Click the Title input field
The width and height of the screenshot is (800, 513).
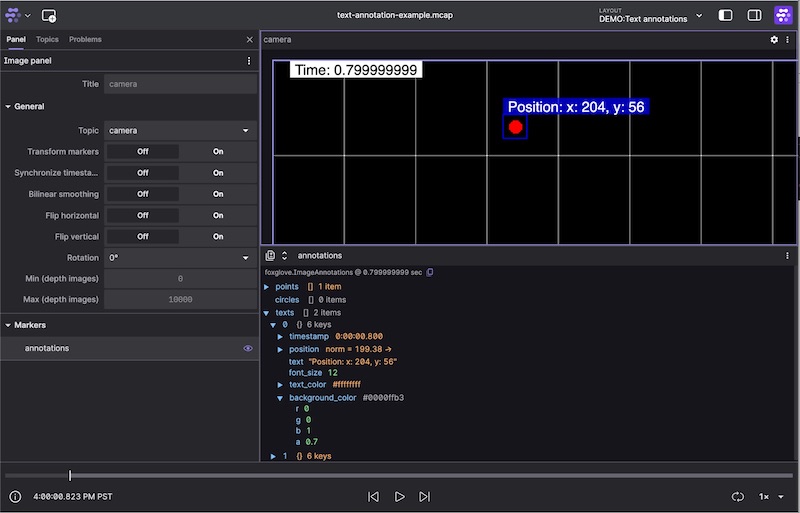click(181, 84)
